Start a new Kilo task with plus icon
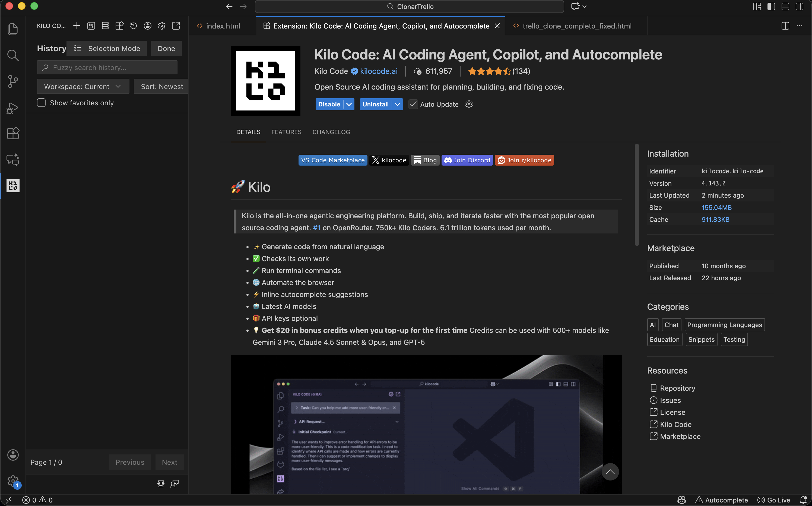Image resolution: width=812 pixels, height=506 pixels. click(77, 26)
